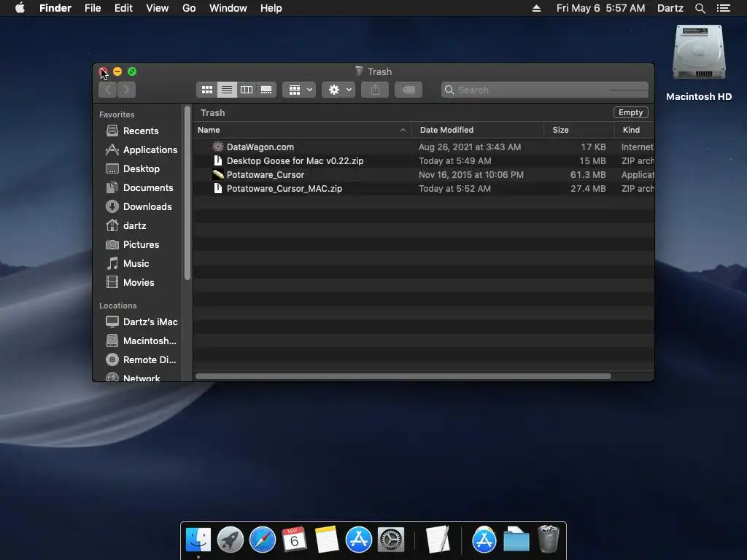Open the Edit menu
The image size is (747, 560).
click(123, 8)
